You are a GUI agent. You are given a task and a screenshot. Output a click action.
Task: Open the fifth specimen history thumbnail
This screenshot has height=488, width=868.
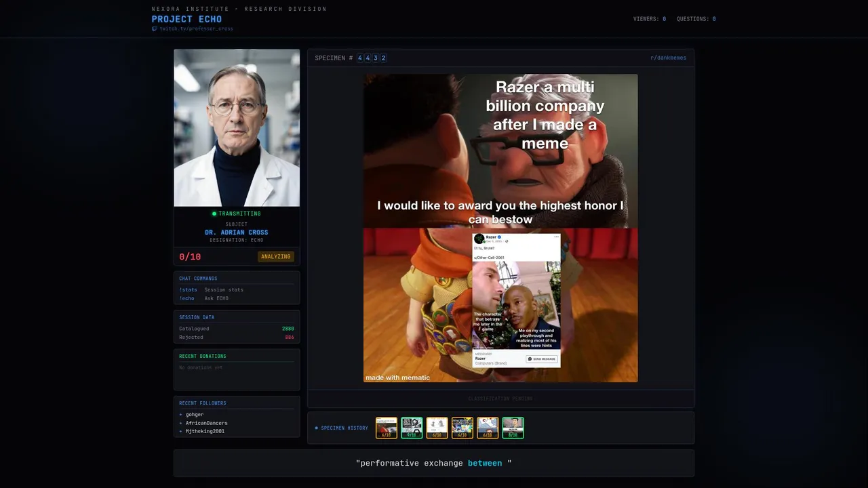click(488, 428)
